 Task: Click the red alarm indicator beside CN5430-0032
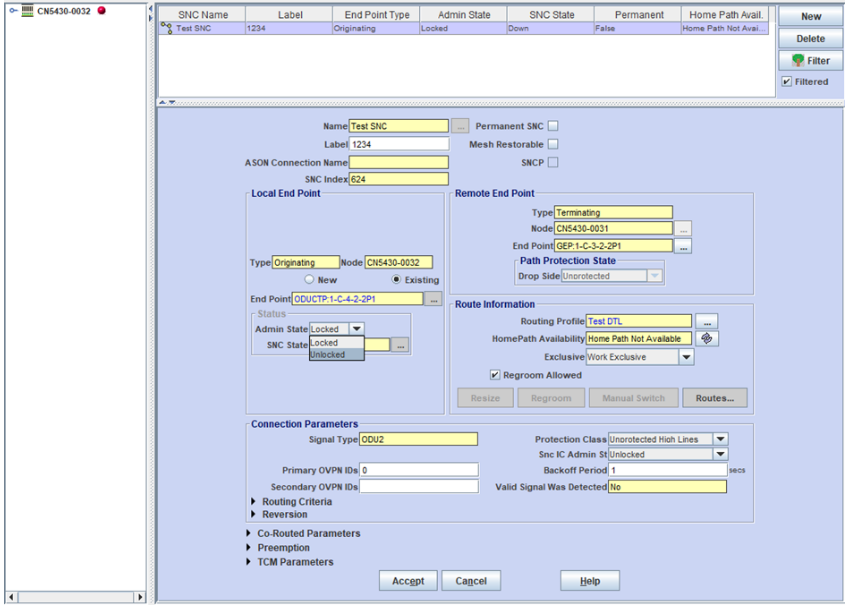click(101, 10)
